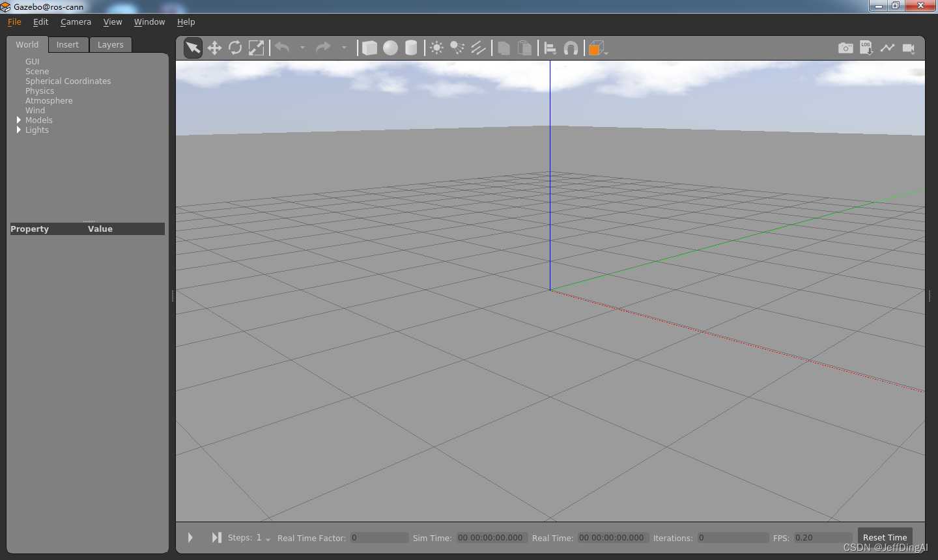938x560 pixels.
Task: Activate the rotate mode tool
Action: click(235, 48)
